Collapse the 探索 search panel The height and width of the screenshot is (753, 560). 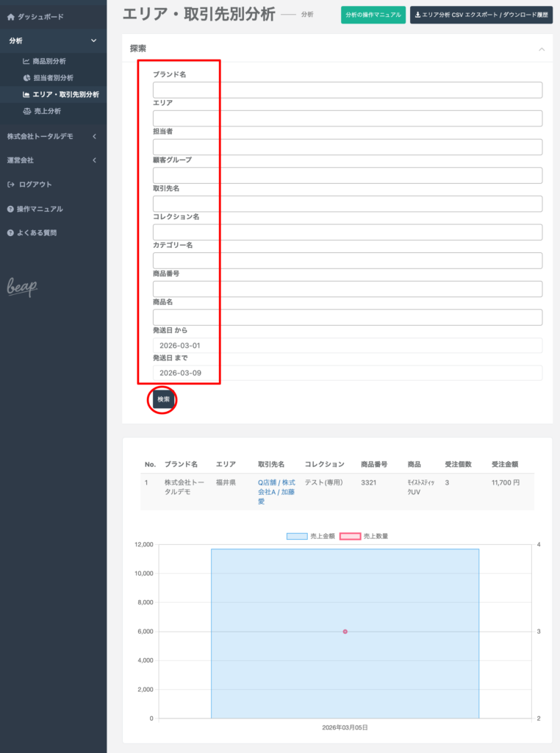tap(542, 49)
